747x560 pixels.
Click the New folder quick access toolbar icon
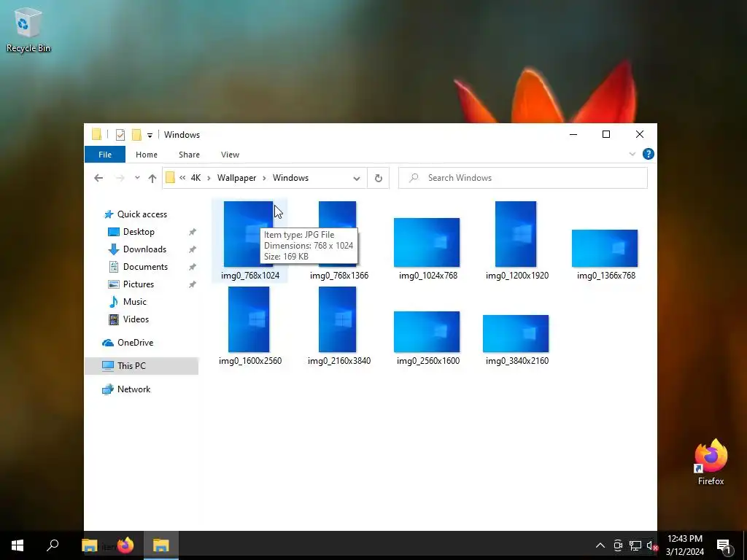(136, 135)
